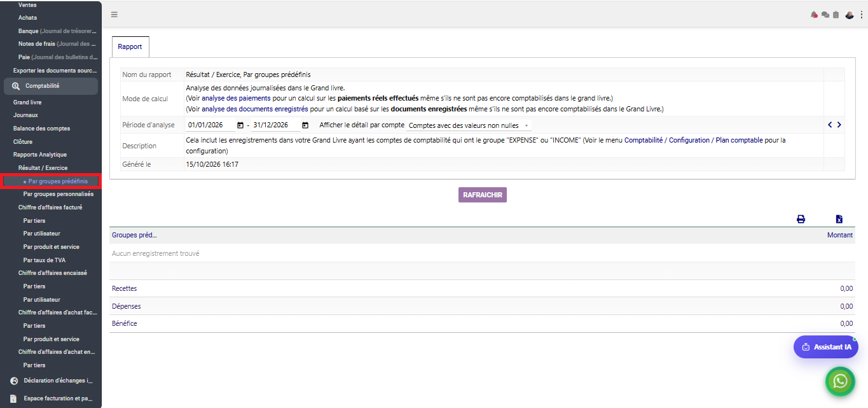Image resolution: width=868 pixels, height=408 pixels.
Task: Open Chiffre d'affaires encaissé menu item
Action: point(53,273)
